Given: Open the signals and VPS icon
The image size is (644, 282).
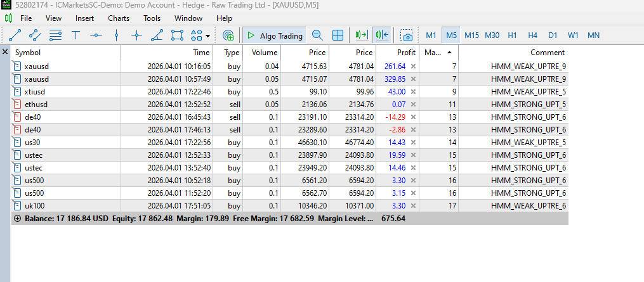Looking at the screenshot, I should (228, 35).
